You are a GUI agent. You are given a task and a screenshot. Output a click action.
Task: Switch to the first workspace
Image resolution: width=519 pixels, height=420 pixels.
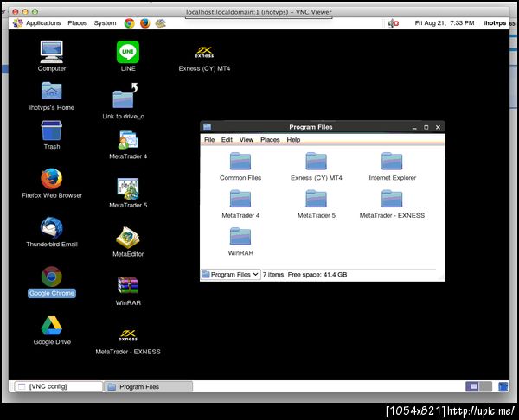click(471, 386)
